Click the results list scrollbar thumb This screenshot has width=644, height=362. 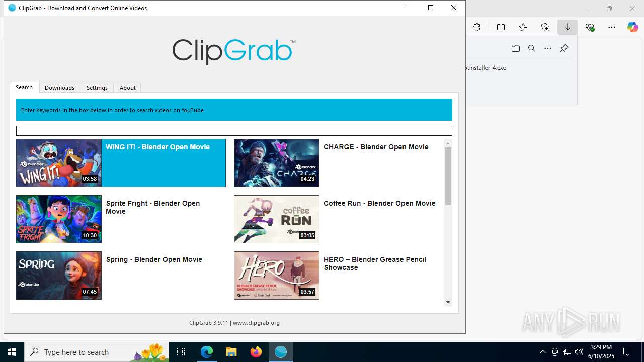pyautogui.click(x=448, y=176)
